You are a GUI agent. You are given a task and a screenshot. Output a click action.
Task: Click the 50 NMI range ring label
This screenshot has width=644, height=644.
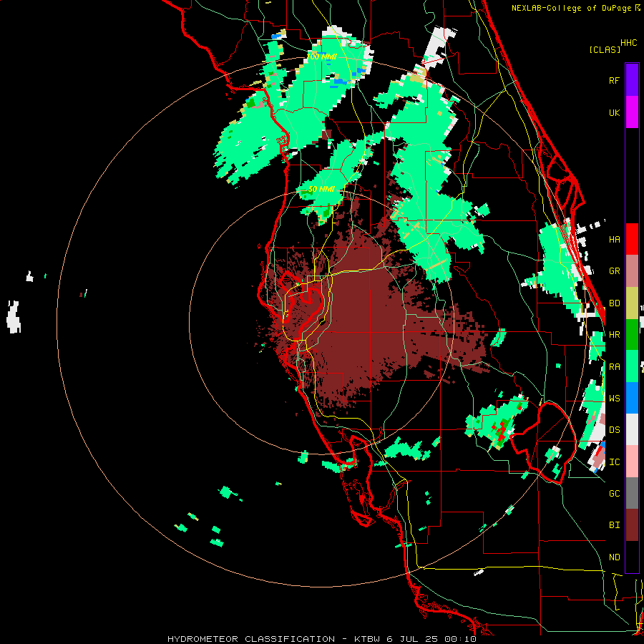click(321, 189)
